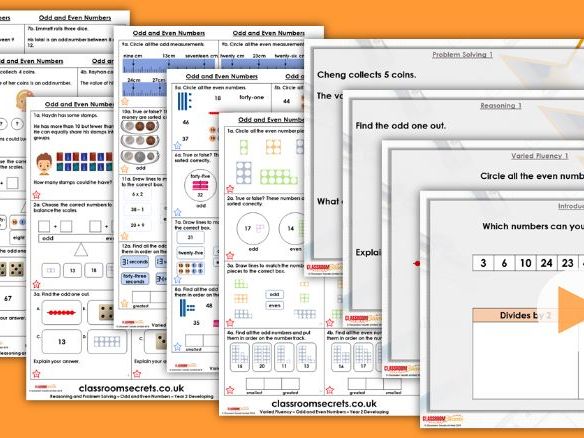Click the 'odd' box in 3a matching
Image resolution: width=584 pixels, height=438 pixels.
pyautogui.click(x=274, y=294)
